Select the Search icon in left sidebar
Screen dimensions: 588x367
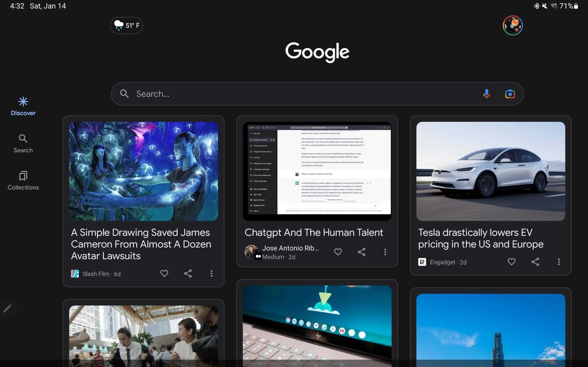(x=23, y=143)
